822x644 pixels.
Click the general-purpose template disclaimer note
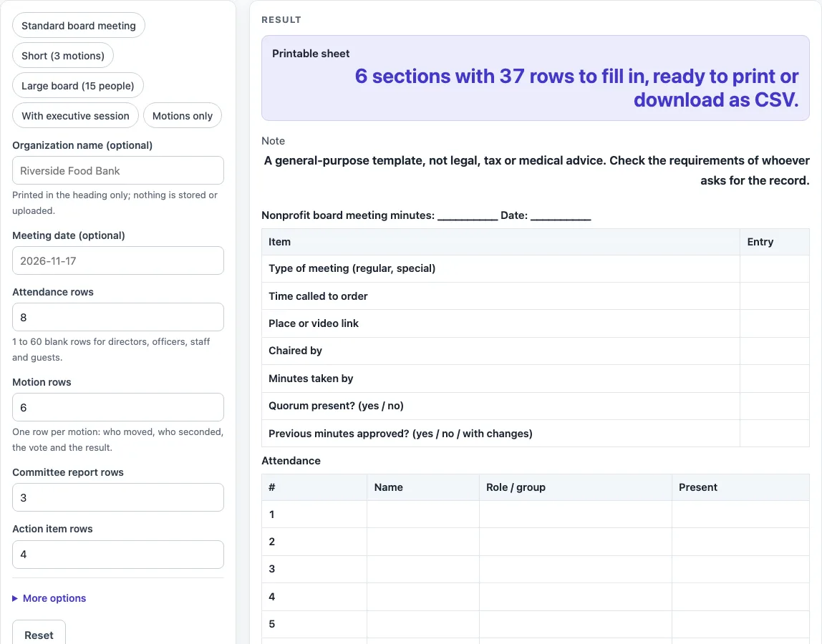(x=536, y=170)
